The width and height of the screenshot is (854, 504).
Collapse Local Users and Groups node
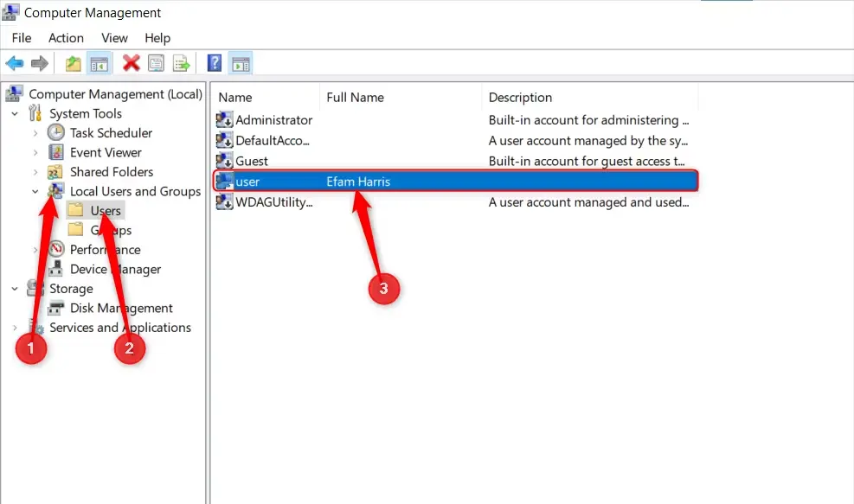(x=35, y=192)
